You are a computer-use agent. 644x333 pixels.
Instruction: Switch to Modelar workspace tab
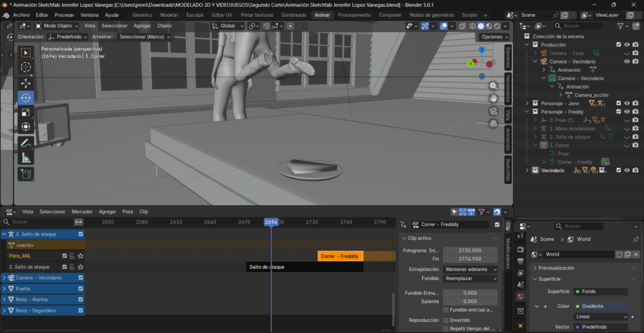(169, 14)
